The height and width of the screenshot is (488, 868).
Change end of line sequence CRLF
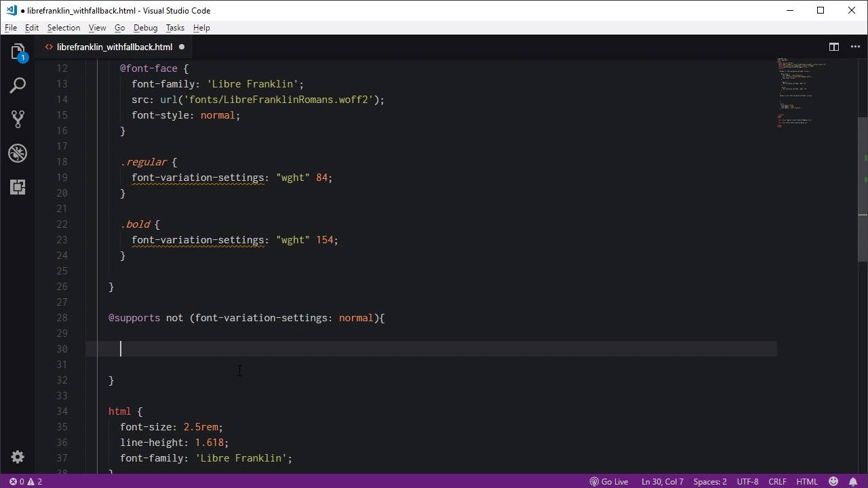pyautogui.click(x=777, y=481)
